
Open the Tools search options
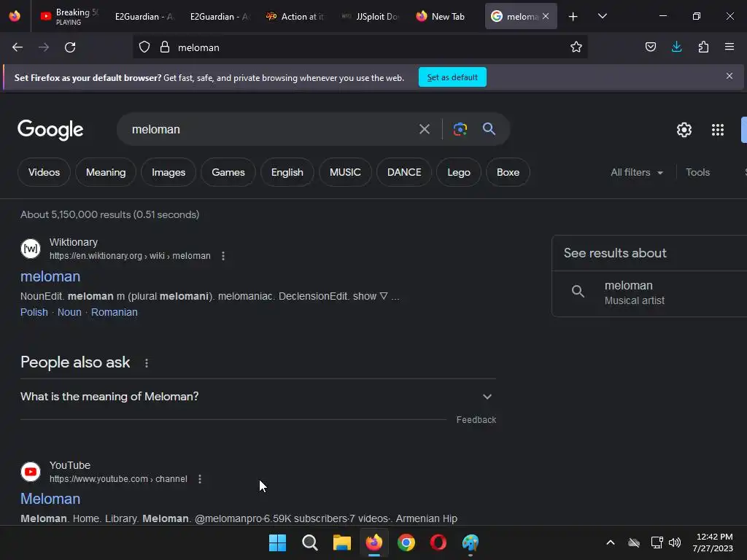pyautogui.click(x=697, y=172)
